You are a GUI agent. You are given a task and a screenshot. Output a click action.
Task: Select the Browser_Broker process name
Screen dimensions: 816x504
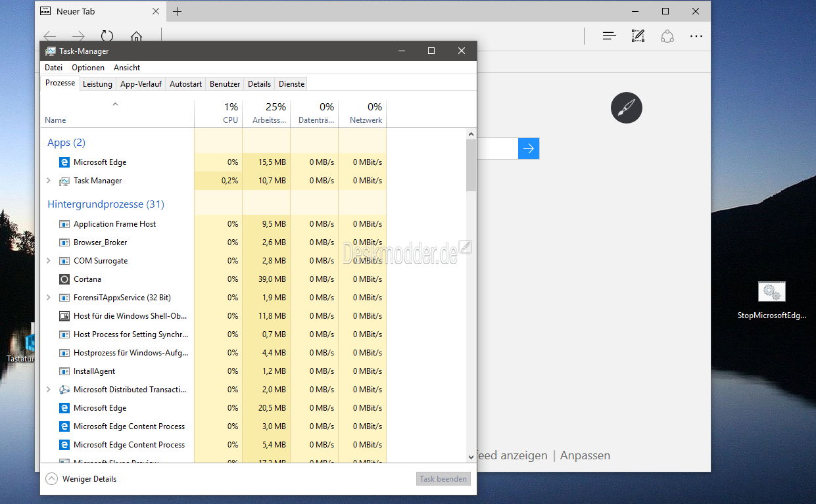[101, 242]
